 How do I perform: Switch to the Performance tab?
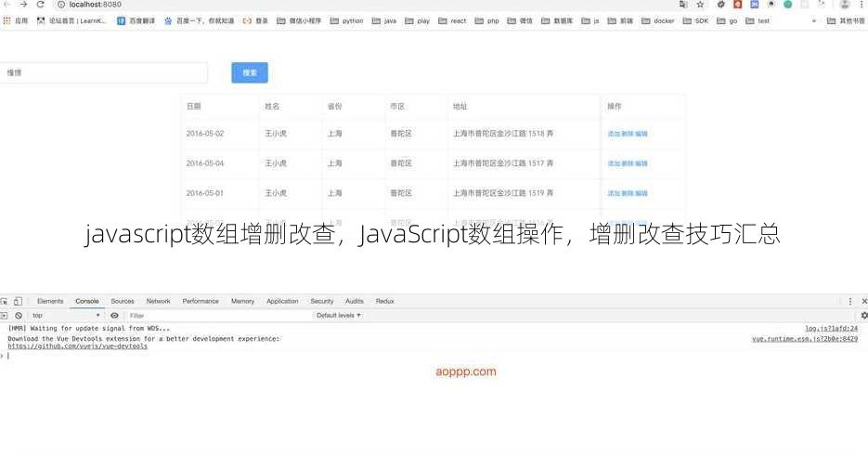(201, 301)
